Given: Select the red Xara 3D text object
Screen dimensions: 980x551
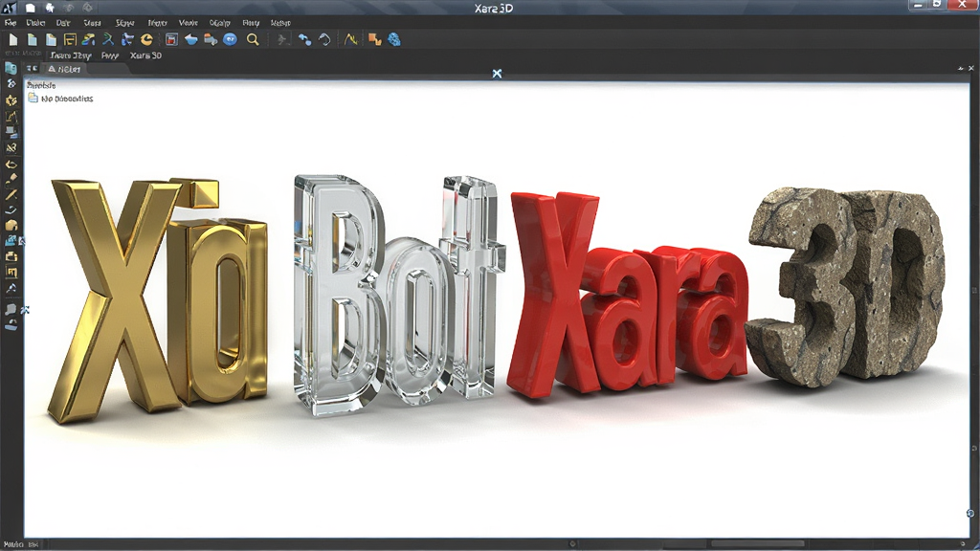Looking at the screenshot, I should tap(628, 297).
